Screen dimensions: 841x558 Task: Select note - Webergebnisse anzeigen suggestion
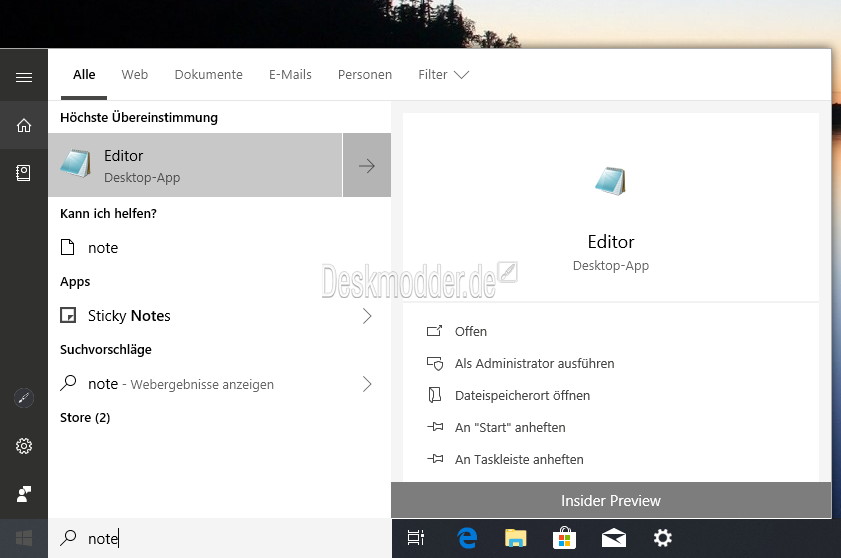coord(219,384)
